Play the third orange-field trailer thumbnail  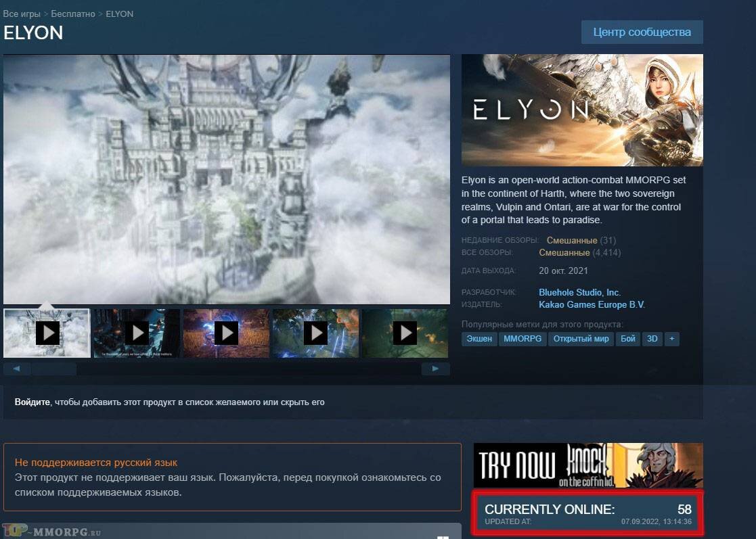coord(226,333)
